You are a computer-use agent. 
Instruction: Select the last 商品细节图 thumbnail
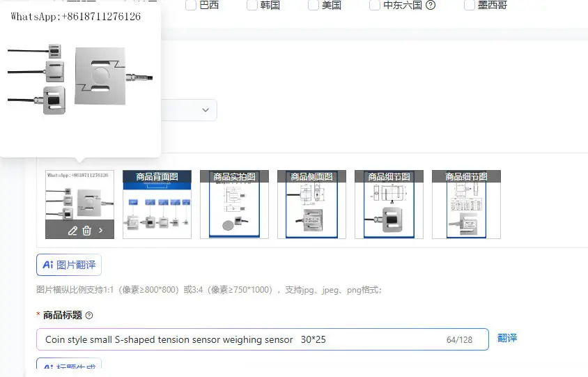point(466,204)
